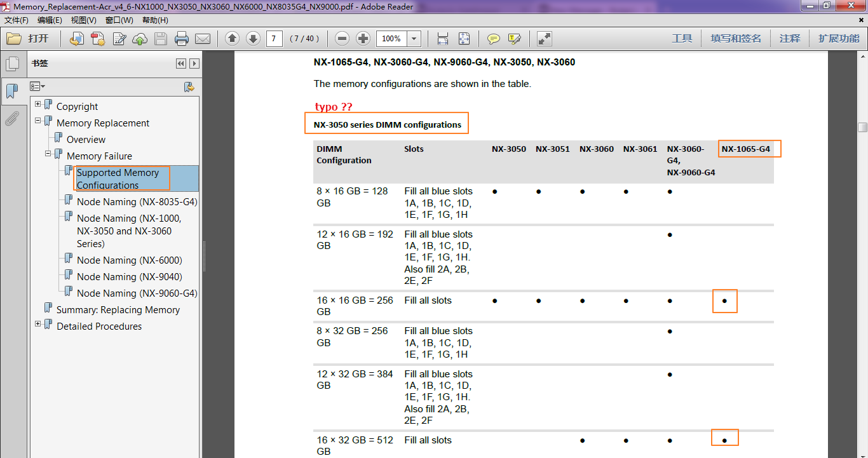The width and height of the screenshot is (868, 458).
Task: Collapse the Memory Failure bookmark node
Action: [x=48, y=153]
